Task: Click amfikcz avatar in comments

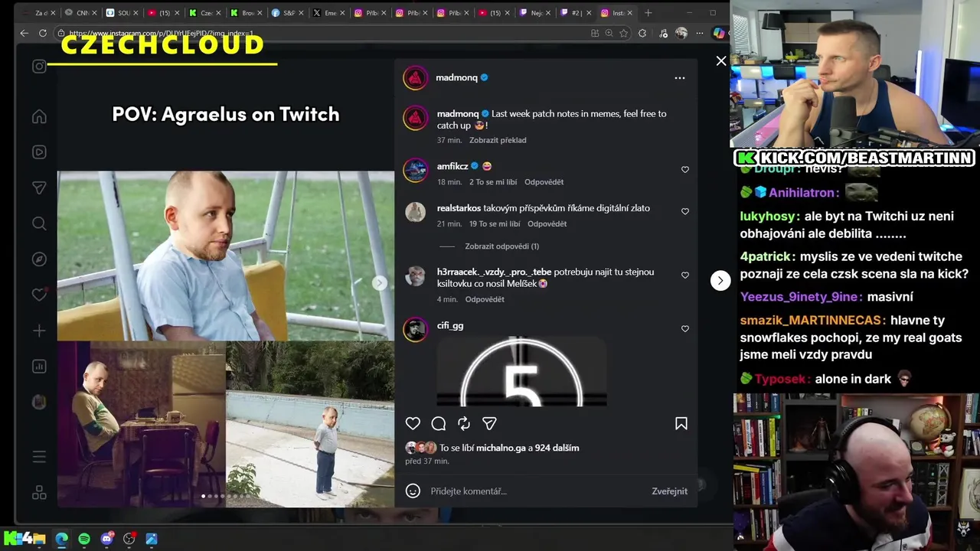Action: 416,170
